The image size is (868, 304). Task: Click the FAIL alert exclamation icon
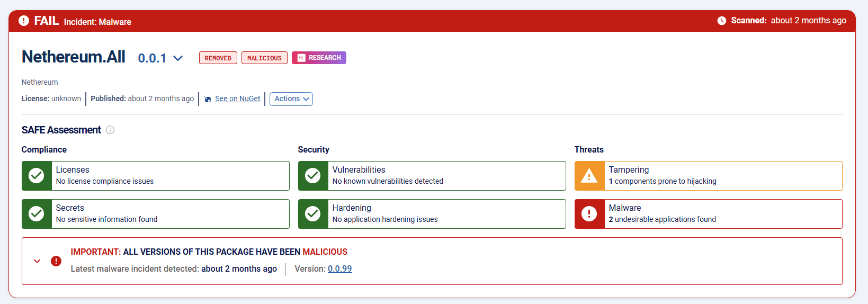coord(24,21)
